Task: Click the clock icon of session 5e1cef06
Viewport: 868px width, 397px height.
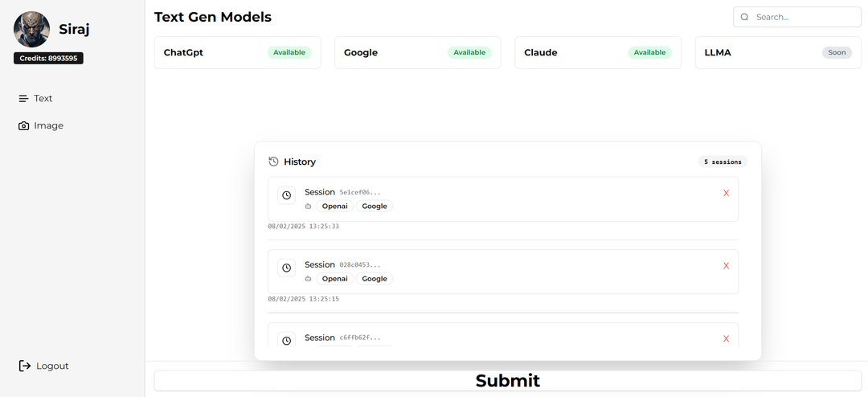Action: (x=286, y=195)
